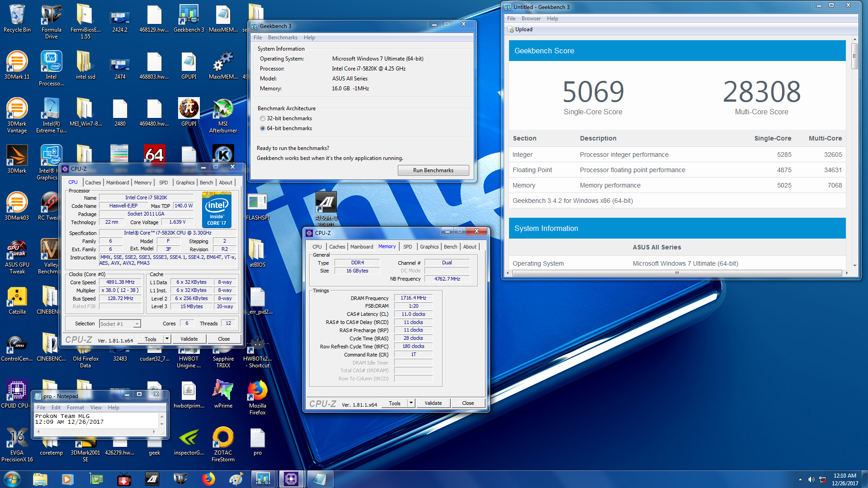Click the DRAM Frequency value 1716.4 MHz
This screenshot has width=868, height=488.
[413, 298]
